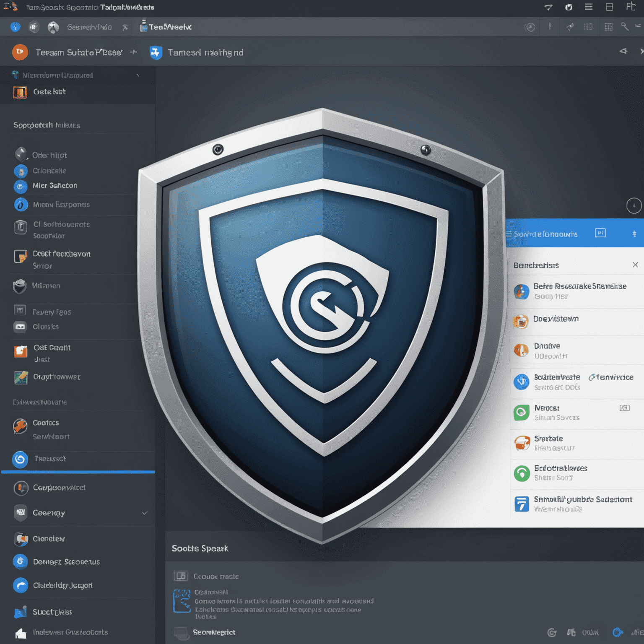Click the plus next to 'Tersam Subate'
Image resolution: width=644 pixels, height=644 pixels.
tap(133, 52)
